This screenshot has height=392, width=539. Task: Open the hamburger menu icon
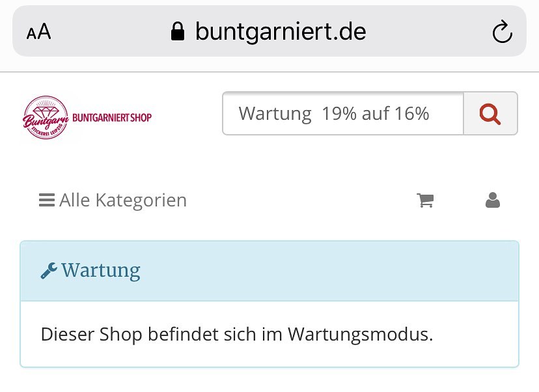[46, 200]
